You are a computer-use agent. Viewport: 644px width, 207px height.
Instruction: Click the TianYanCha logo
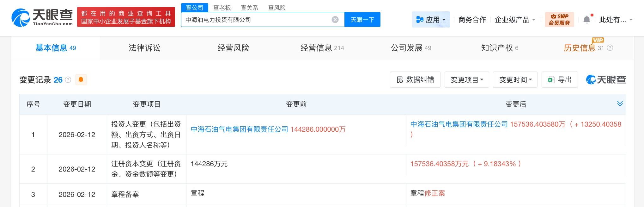(42, 17)
